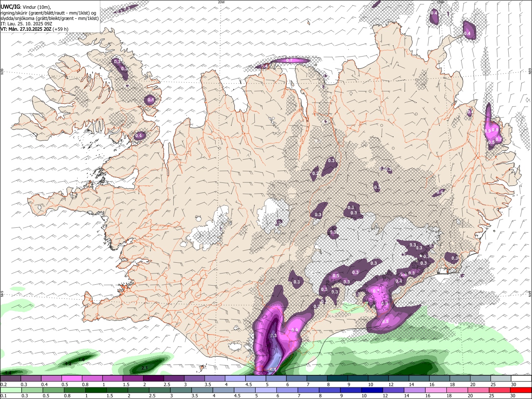The height and width of the screenshot is (399, 532).
Task: Click the '2.1' value in the dark green rain area
Action: point(145,368)
